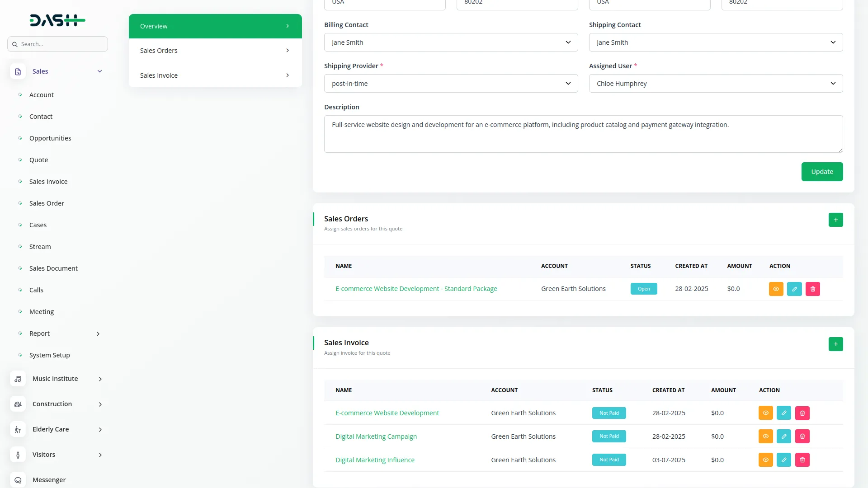Edit the Digital Marketing Campaign invoice
Viewport: 868px width, 488px height.
coord(783,436)
